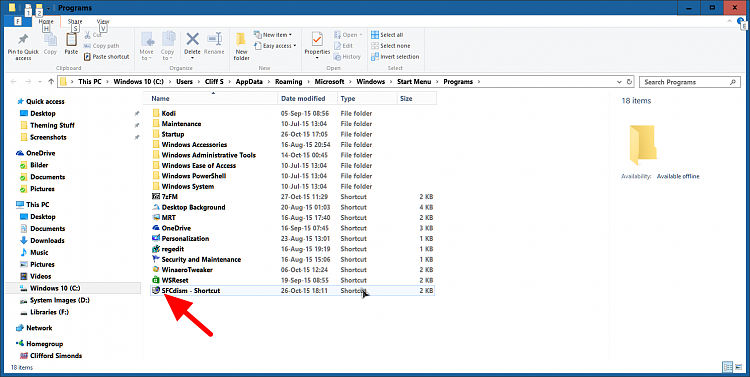The image size is (750, 377).
Task: Sort by the Type column header
Action: pyautogui.click(x=367, y=99)
